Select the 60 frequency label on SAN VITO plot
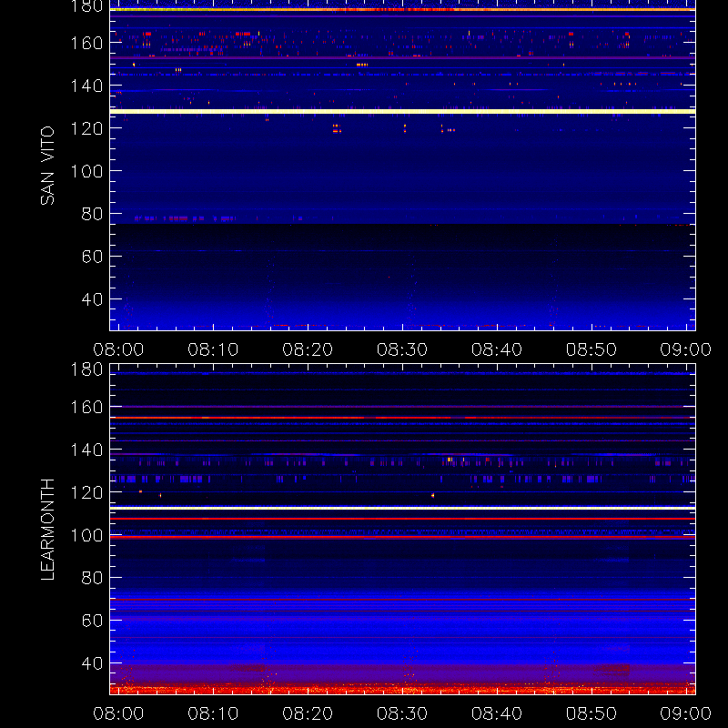This screenshot has width=728, height=728. pyautogui.click(x=92, y=257)
